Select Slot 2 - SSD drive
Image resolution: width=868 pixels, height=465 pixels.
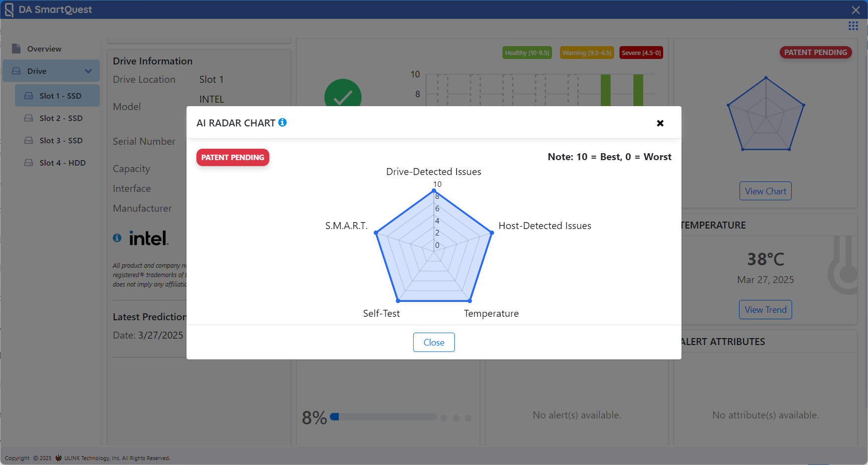(61, 118)
